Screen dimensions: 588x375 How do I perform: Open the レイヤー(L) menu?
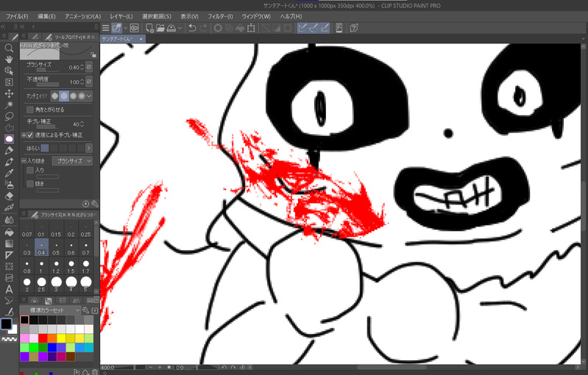point(121,16)
